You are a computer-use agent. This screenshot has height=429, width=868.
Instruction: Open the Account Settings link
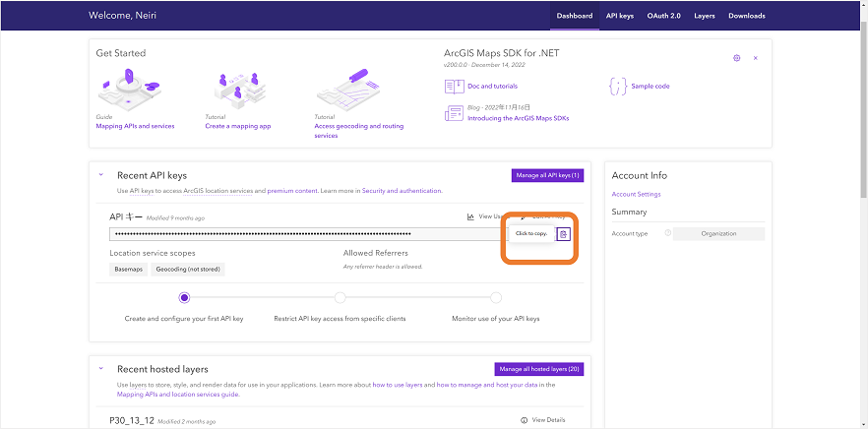(x=636, y=194)
